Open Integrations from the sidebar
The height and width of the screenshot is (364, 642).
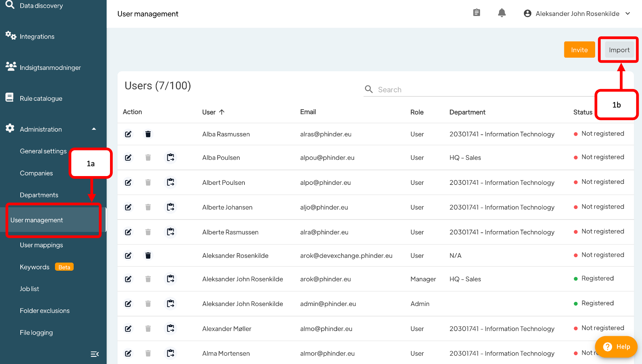click(x=37, y=36)
